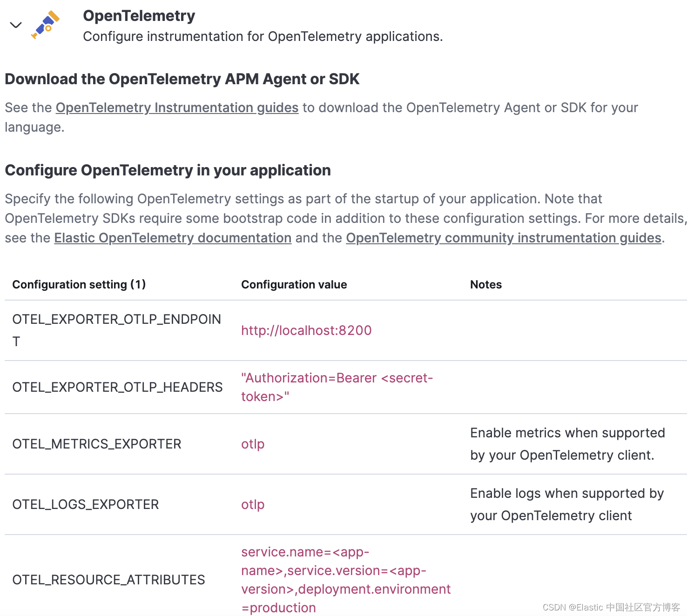Screen dimensions: 687x616
Task: Select the OTEL_LOGS_EXPORTER setting cell
Action: [x=86, y=504]
